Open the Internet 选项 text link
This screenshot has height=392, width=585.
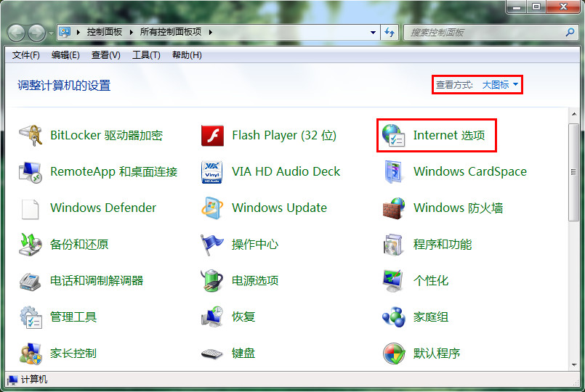pyautogui.click(x=449, y=135)
